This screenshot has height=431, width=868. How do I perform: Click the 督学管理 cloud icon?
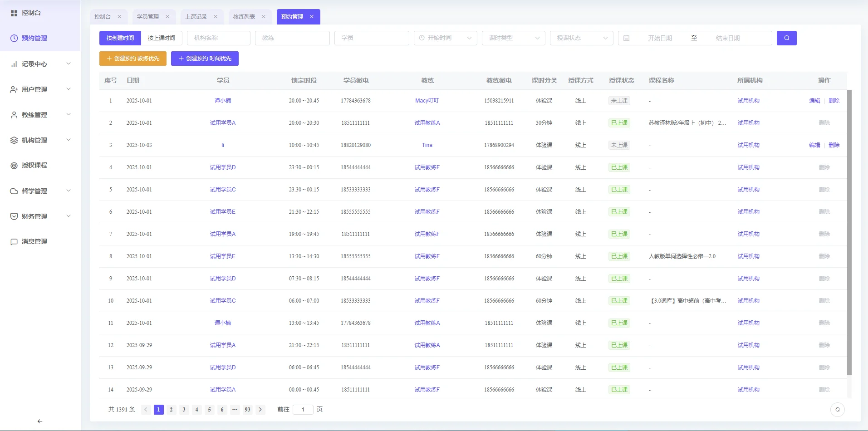(x=14, y=191)
